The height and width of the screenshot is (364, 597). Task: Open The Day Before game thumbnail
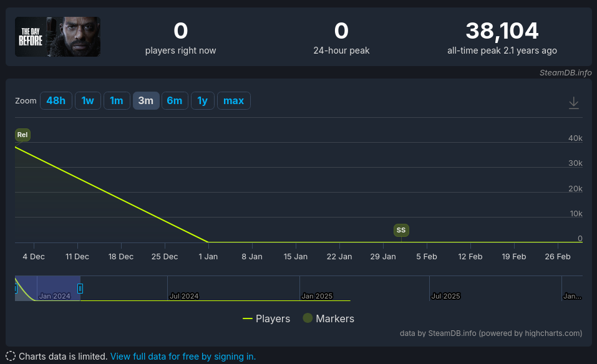click(x=57, y=37)
